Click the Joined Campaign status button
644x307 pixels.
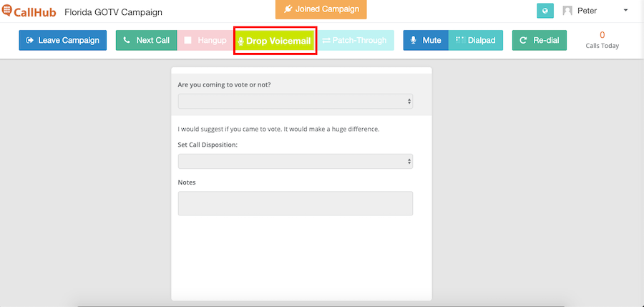coord(321,9)
